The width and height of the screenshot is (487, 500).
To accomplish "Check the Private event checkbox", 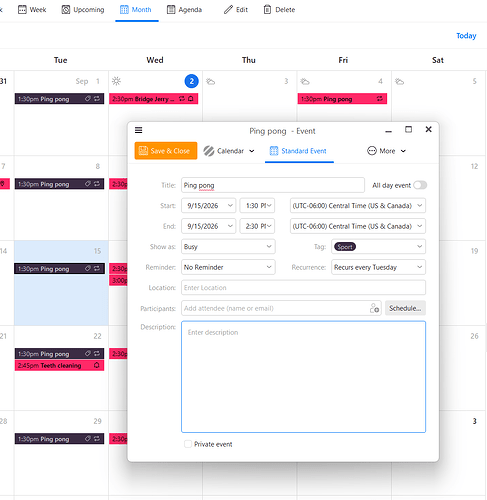I will pos(188,444).
